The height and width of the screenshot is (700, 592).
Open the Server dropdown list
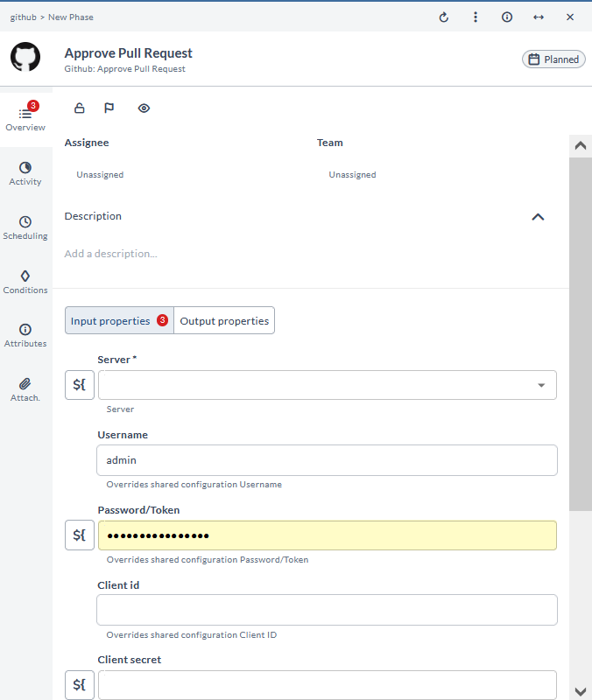540,385
